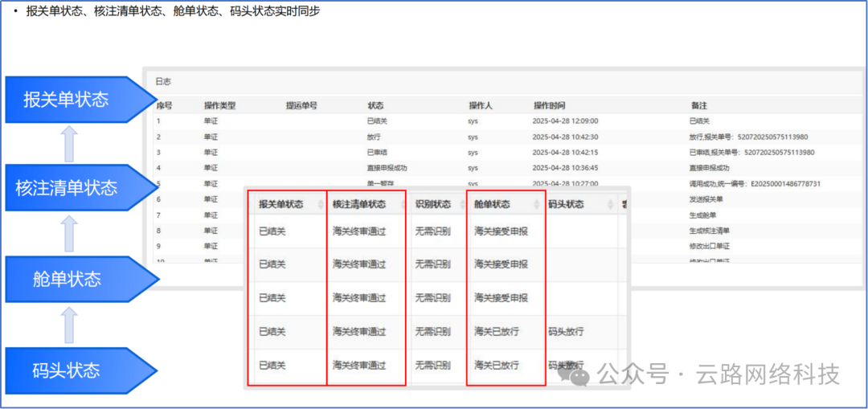Image resolution: width=868 pixels, height=409 pixels.
Task: Sort by the 报关单状态 column sort arrows
Action: [321, 204]
